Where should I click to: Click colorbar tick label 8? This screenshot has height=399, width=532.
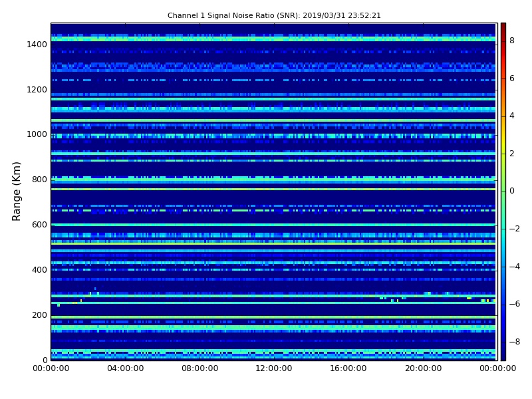(512, 41)
